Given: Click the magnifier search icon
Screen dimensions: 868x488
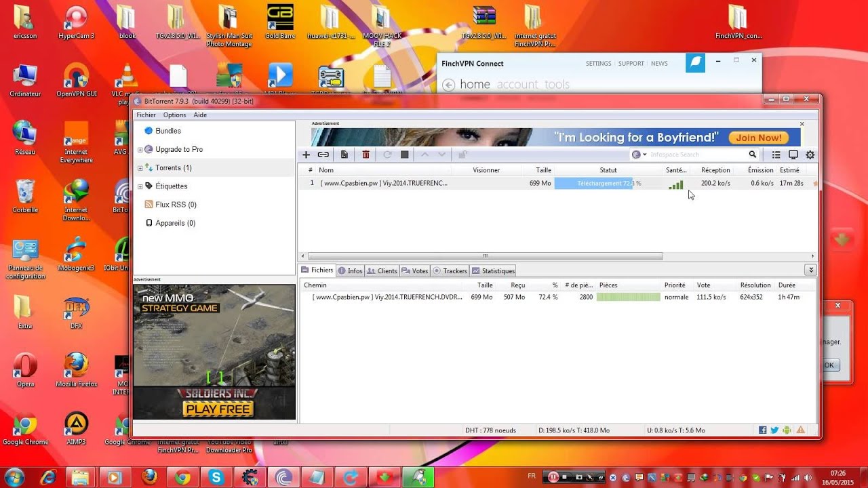Looking at the screenshot, I should (753, 155).
